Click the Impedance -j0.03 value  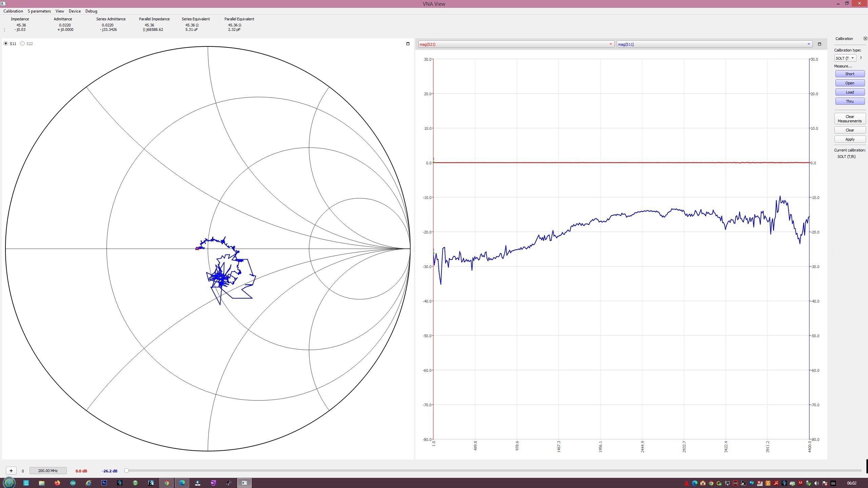coord(20,29)
